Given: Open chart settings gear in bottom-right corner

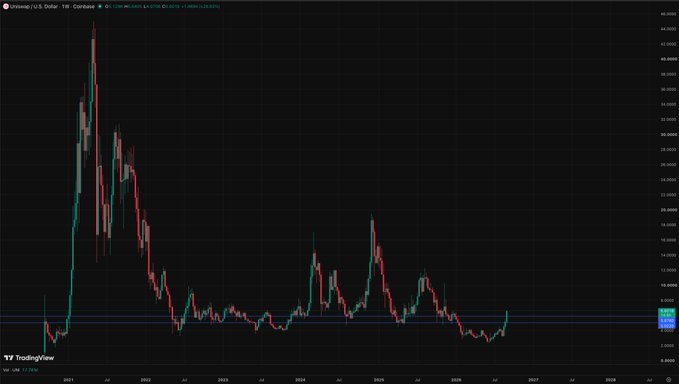Looking at the screenshot, I should 669,380.
